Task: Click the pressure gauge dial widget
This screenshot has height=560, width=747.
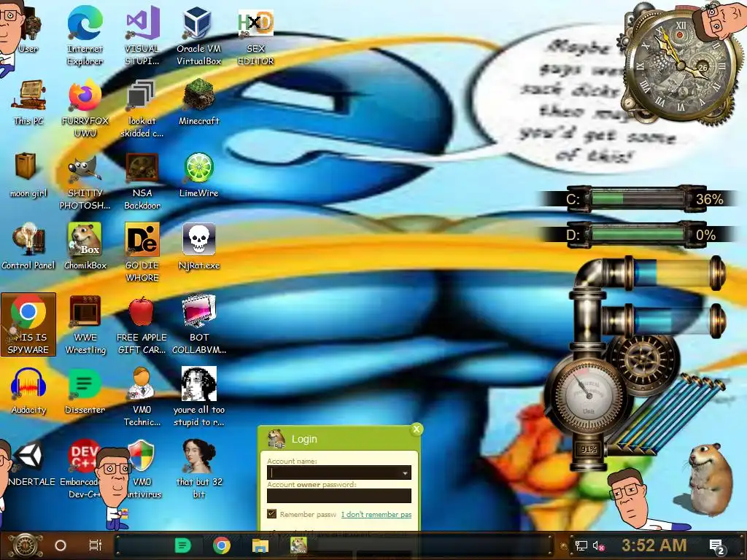Action: [589, 395]
